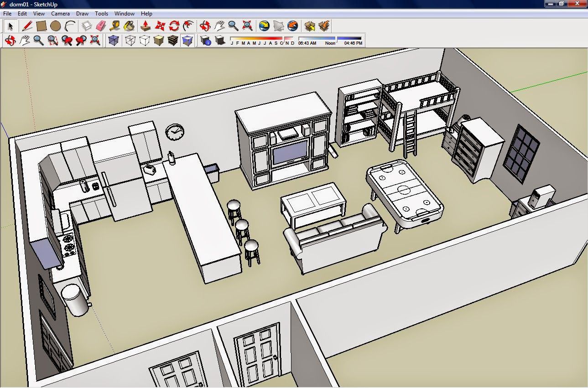Choose the Rectangle drawing tool
The height and width of the screenshot is (388, 588).
pyautogui.click(x=41, y=26)
